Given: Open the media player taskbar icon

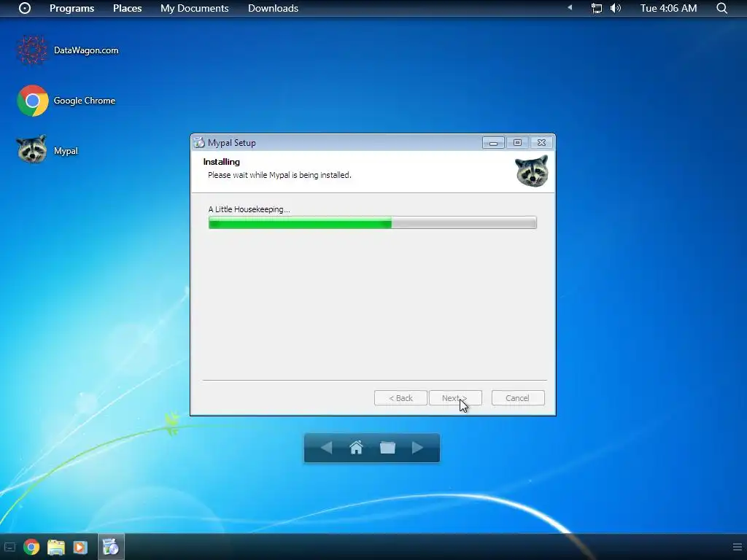Looking at the screenshot, I should coord(80,547).
